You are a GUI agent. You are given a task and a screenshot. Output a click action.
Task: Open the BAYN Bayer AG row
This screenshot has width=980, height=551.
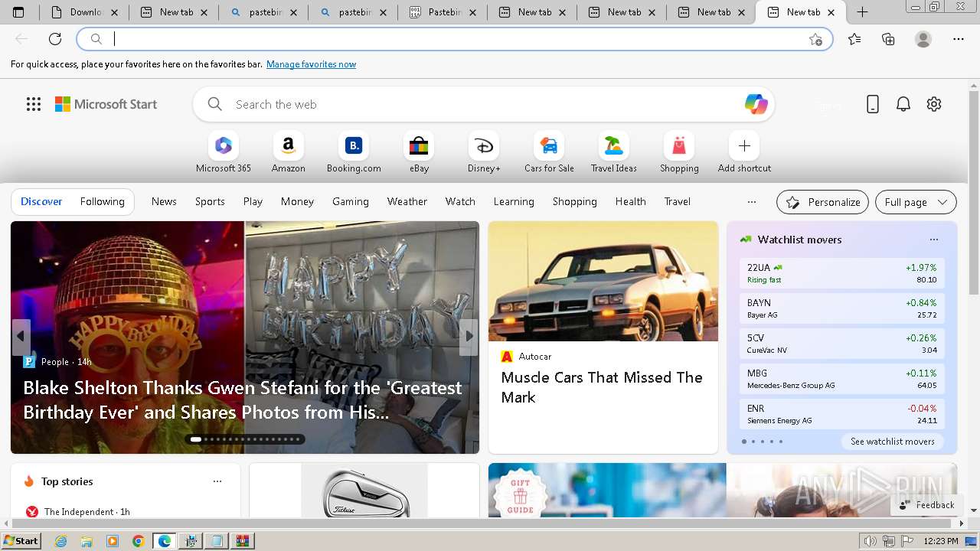point(841,308)
